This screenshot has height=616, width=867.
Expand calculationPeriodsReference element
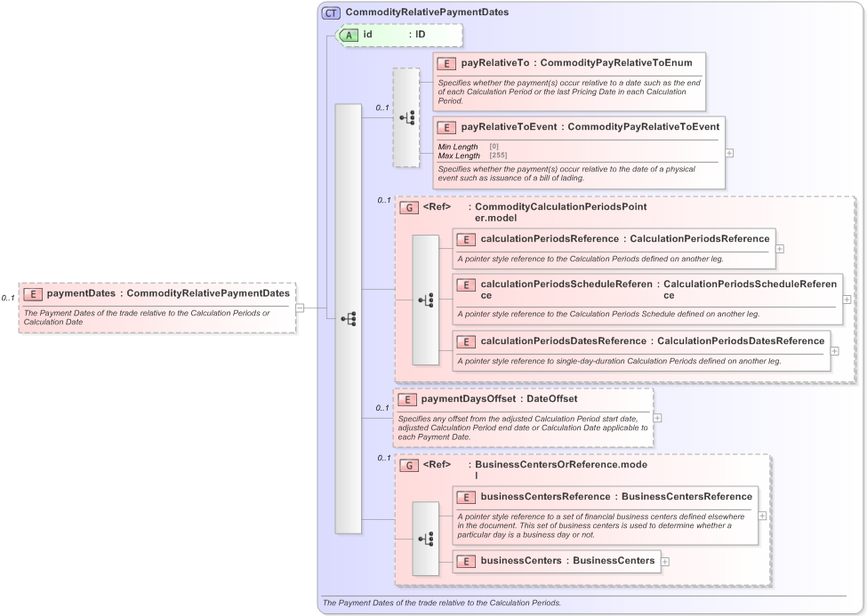[x=780, y=249]
